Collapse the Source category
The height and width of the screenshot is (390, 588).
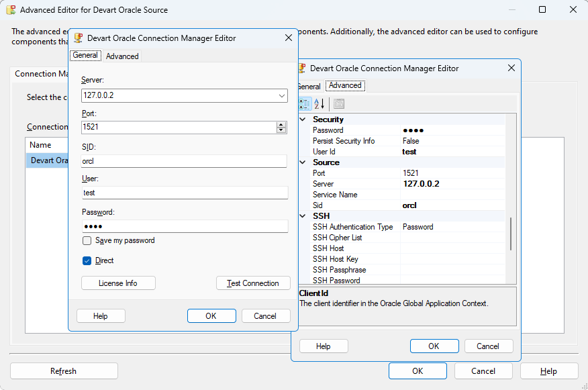(302, 162)
